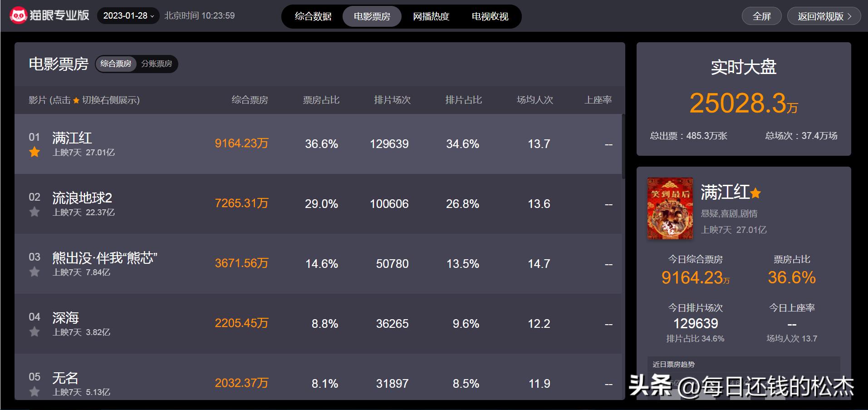Image resolution: width=868 pixels, height=410 pixels.
Task: Click 总出票：485.3万张 text
Action: coord(689,136)
